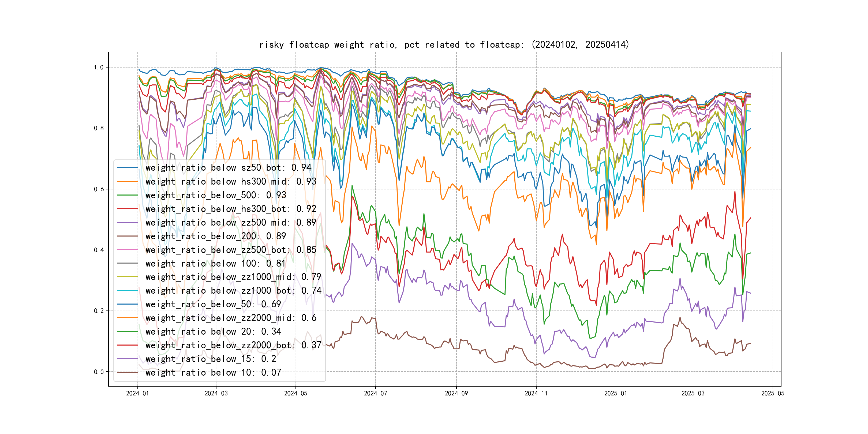The height and width of the screenshot is (434, 868).
Task: Click x-axis tick label 2025-05
Action: pos(773,393)
